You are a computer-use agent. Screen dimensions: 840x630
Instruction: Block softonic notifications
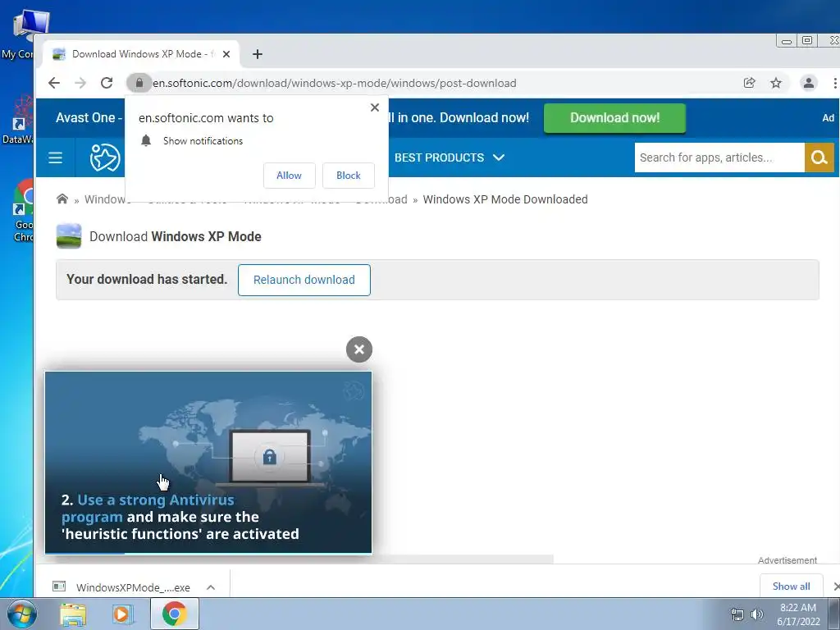pos(348,176)
